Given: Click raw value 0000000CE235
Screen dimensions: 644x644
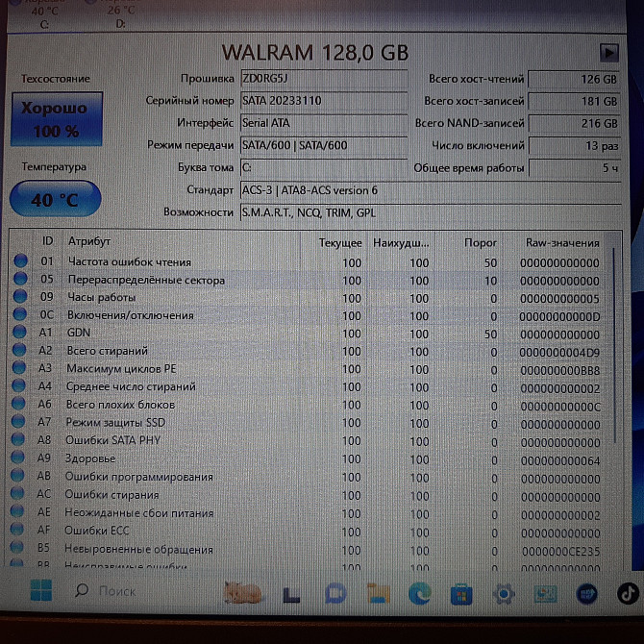Looking at the screenshot, I should (561, 551).
